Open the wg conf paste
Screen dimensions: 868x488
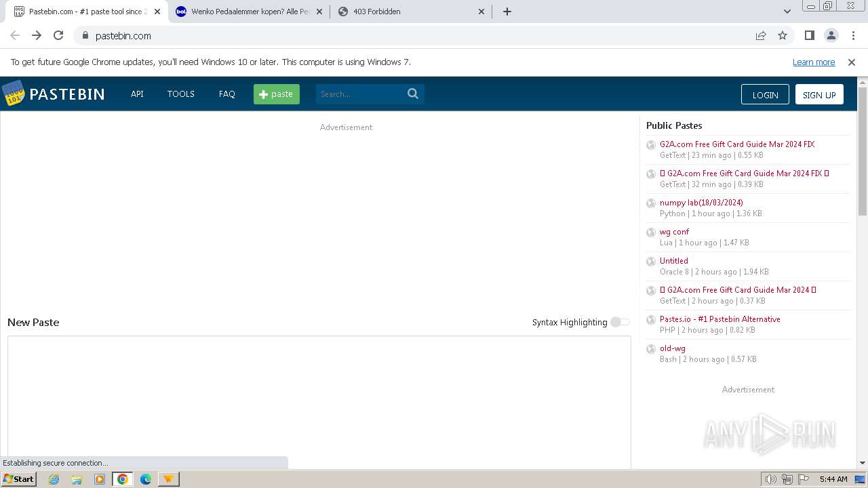[x=674, y=232]
